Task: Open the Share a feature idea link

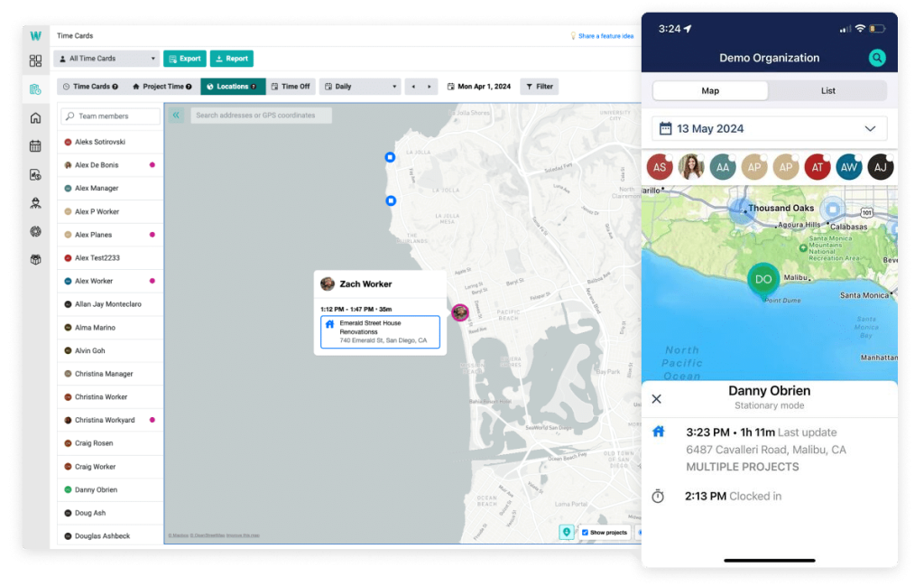Action: pyautogui.click(x=602, y=36)
